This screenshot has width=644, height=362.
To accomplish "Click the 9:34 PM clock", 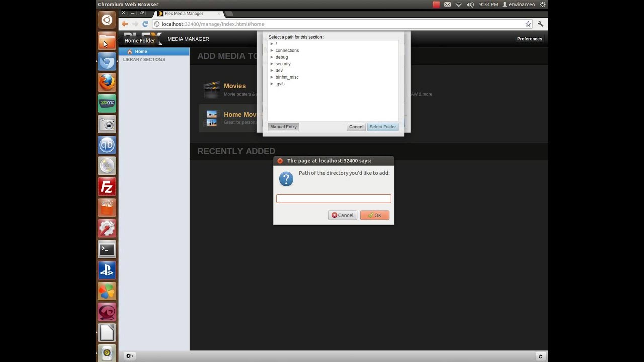I will 489,4.
